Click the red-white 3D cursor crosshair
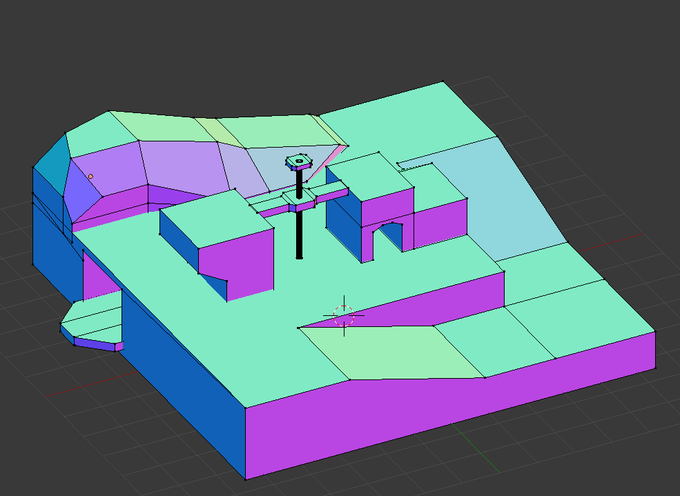The image size is (680, 496). (x=344, y=316)
